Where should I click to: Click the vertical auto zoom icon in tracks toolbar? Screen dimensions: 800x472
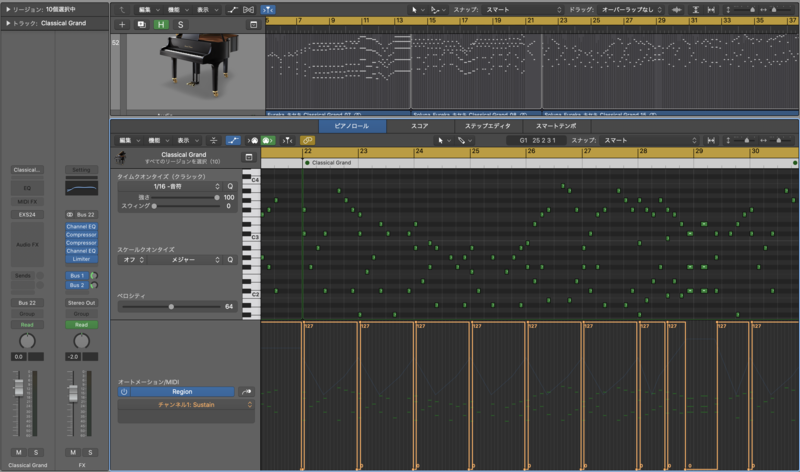click(x=695, y=10)
